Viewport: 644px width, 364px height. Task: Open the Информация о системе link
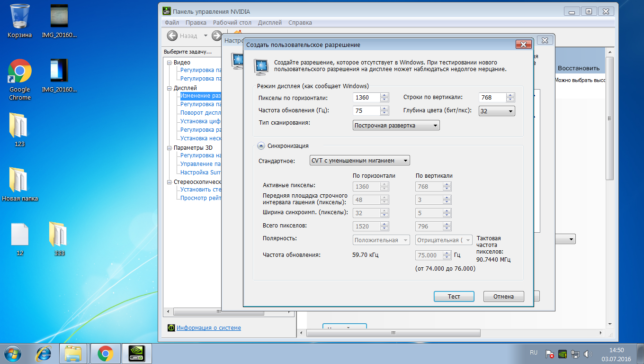pos(208,328)
